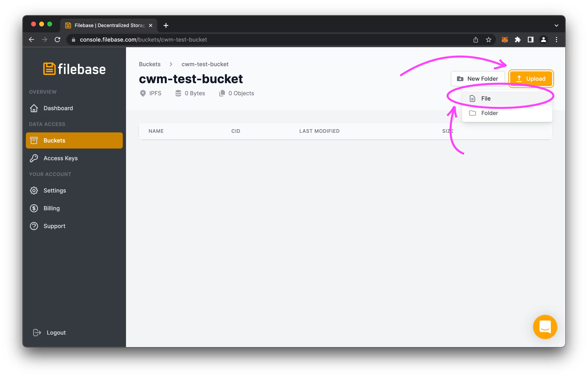The width and height of the screenshot is (588, 377).
Task: Open Support page
Action: (x=54, y=226)
